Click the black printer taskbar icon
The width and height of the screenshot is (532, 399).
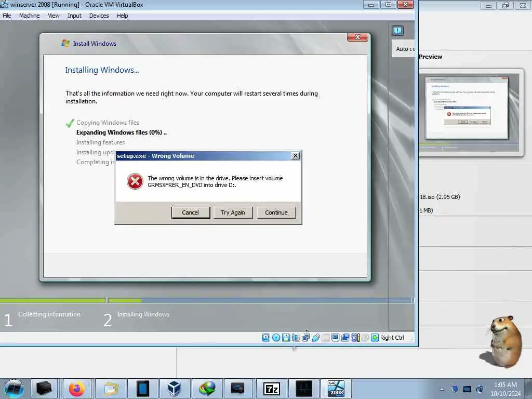[x=44, y=389]
